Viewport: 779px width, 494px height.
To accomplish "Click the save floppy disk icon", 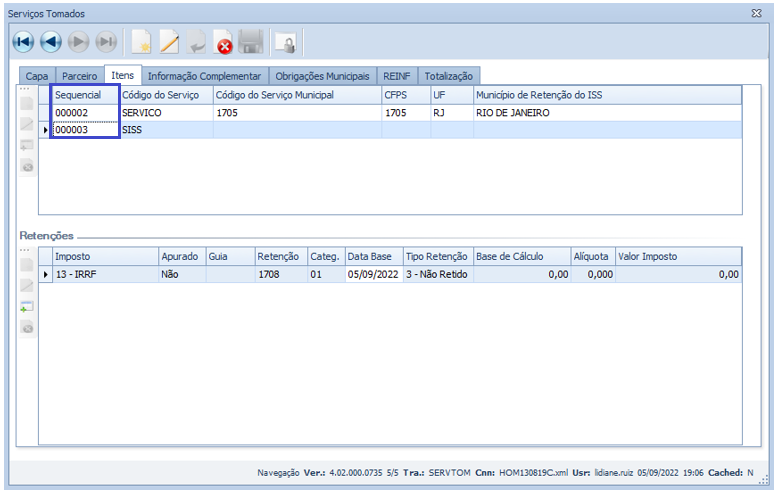I will click(x=251, y=42).
